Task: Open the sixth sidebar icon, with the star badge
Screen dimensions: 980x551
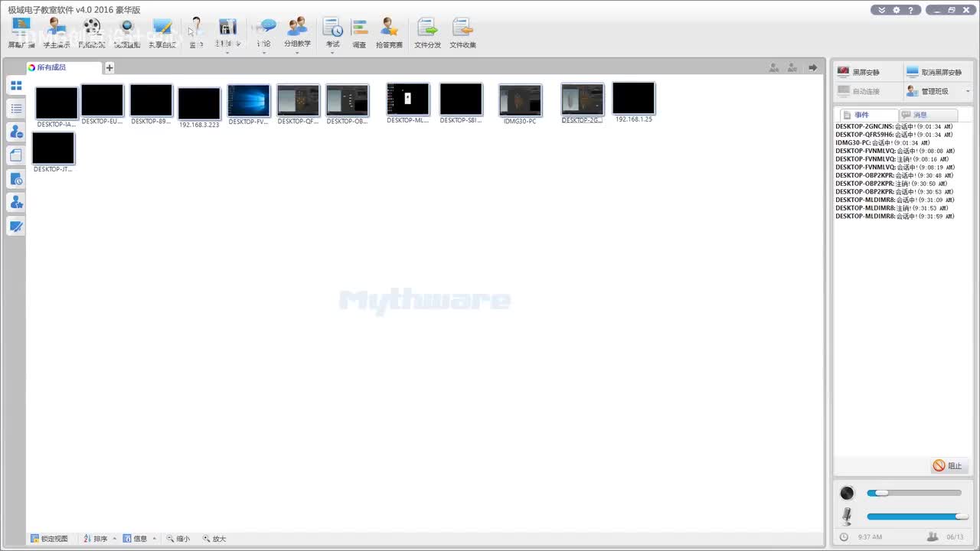Action: (x=16, y=203)
